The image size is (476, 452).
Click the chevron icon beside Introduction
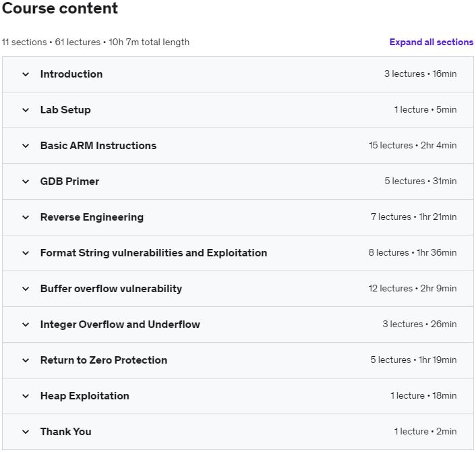pos(26,74)
